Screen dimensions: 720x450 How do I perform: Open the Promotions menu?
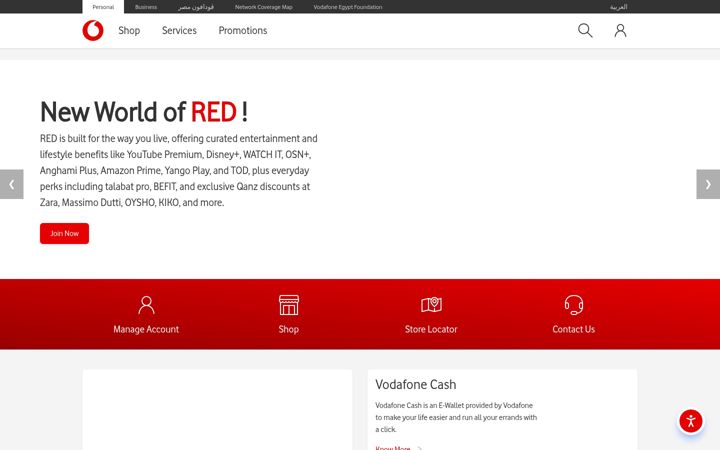[242, 30]
